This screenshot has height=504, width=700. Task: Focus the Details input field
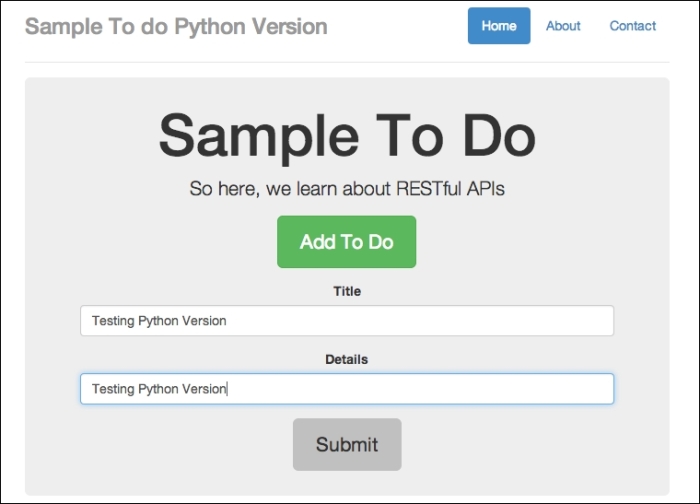coord(347,389)
